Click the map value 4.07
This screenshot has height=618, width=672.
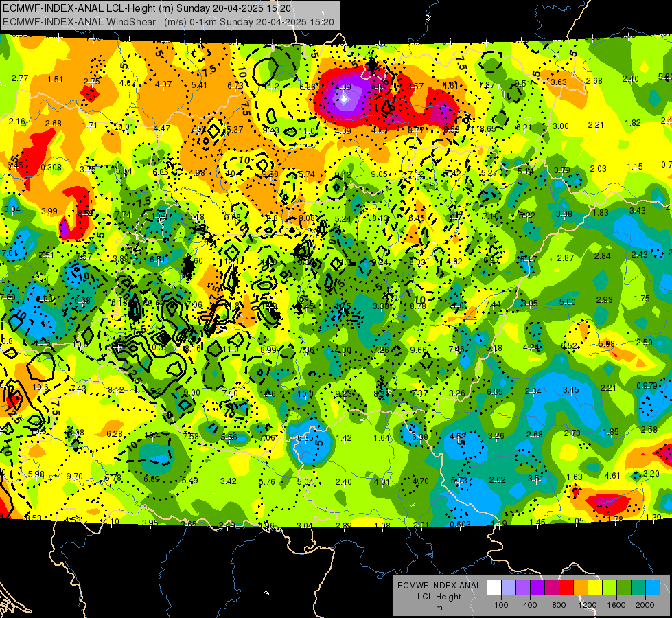click(x=163, y=84)
